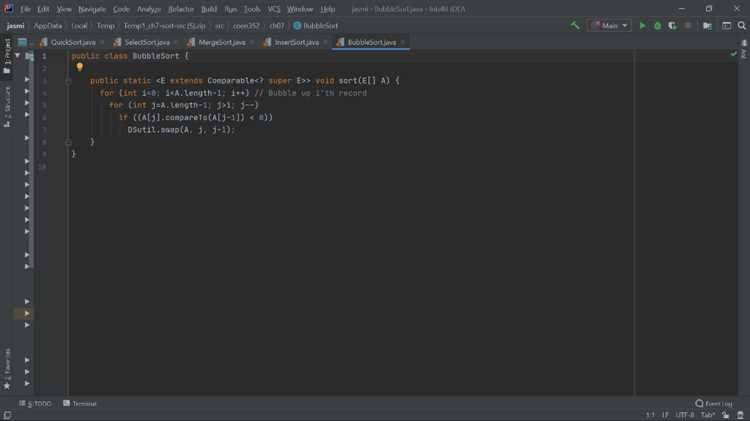750x421 pixels.
Task: Click the yellow lightbulb intention icon
Action: pyautogui.click(x=80, y=67)
